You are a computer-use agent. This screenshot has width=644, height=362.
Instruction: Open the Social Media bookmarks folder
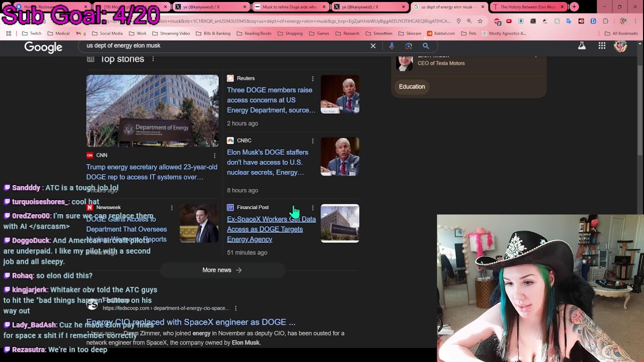click(107, 33)
